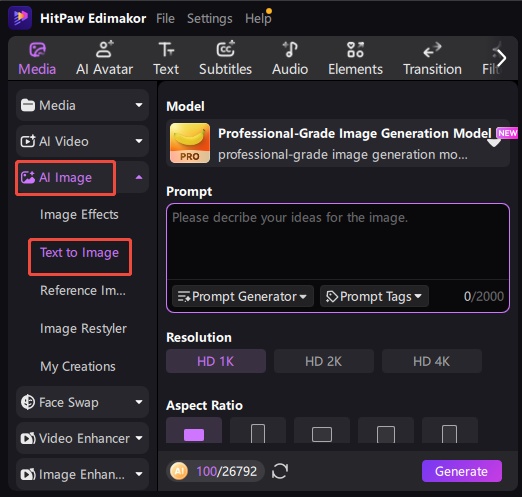Show more toolbar tabs with right chevron
Screen dimensions: 522x497
click(502, 58)
